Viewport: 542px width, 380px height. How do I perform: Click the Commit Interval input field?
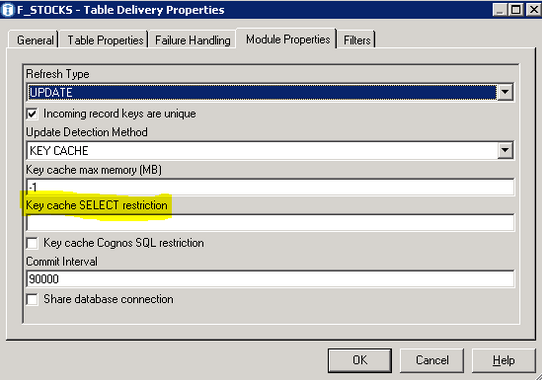[270, 279]
